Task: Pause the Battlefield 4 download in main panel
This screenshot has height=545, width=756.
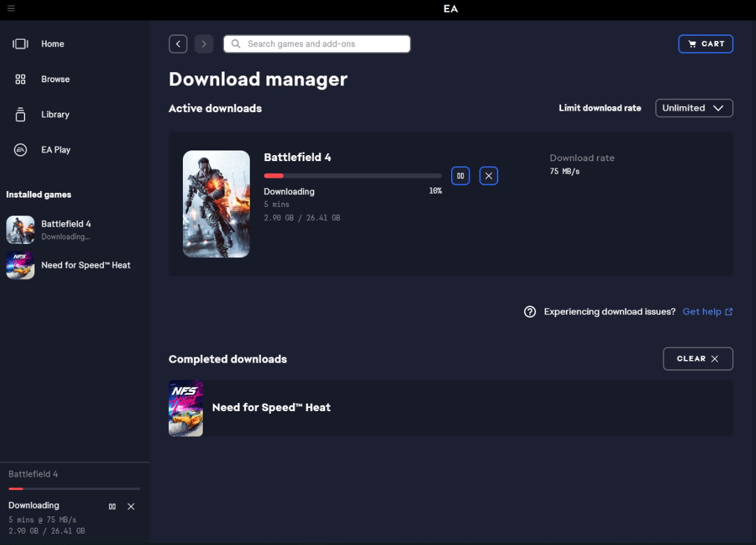Action: pos(460,176)
